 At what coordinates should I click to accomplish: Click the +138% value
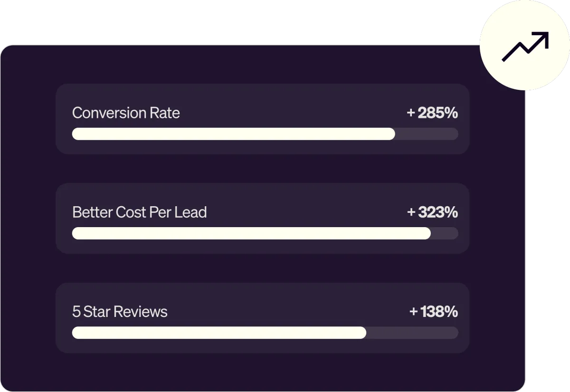click(433, 312)
